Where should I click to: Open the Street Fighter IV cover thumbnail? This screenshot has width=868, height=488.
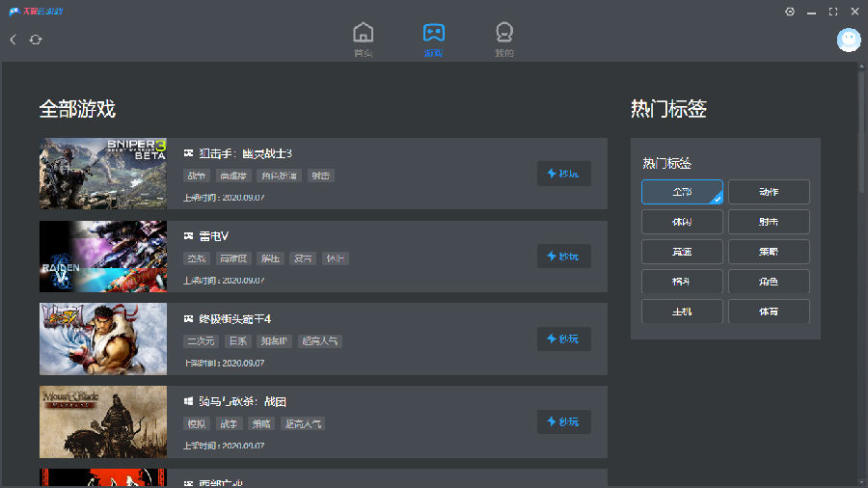click(103, 339)
